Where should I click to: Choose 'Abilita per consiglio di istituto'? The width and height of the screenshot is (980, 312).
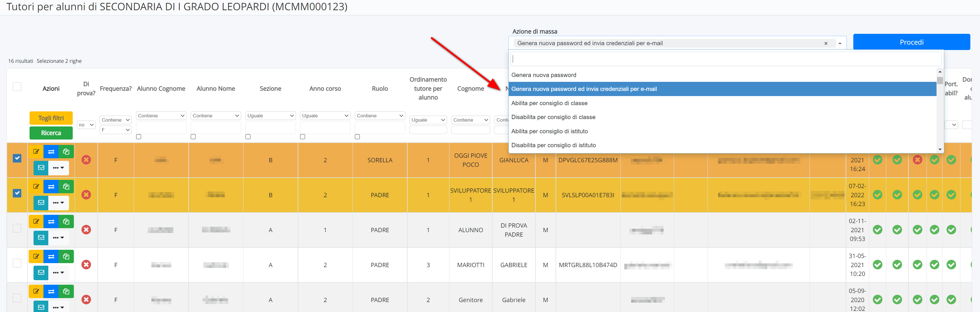[722, 131]
